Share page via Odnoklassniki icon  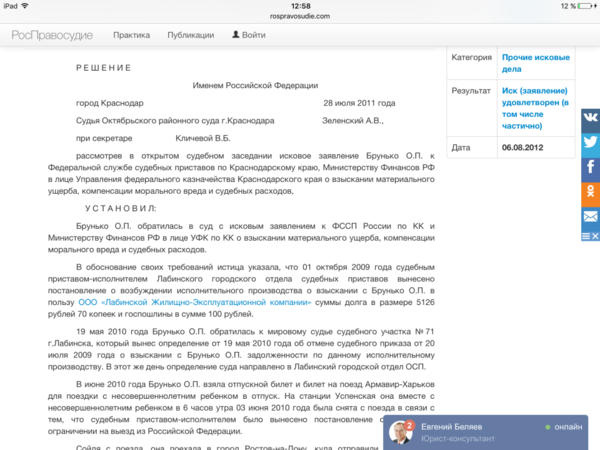[x=590, y=194]
